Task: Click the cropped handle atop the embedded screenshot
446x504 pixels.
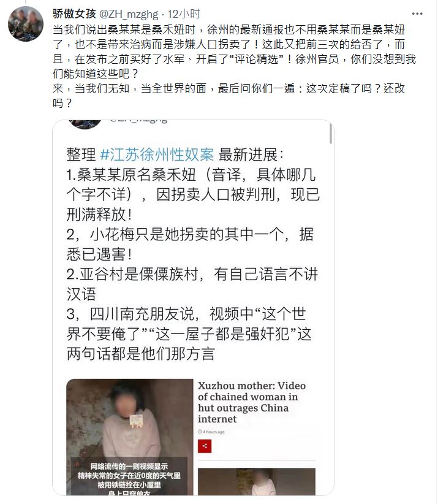Action: pos(138,121)
